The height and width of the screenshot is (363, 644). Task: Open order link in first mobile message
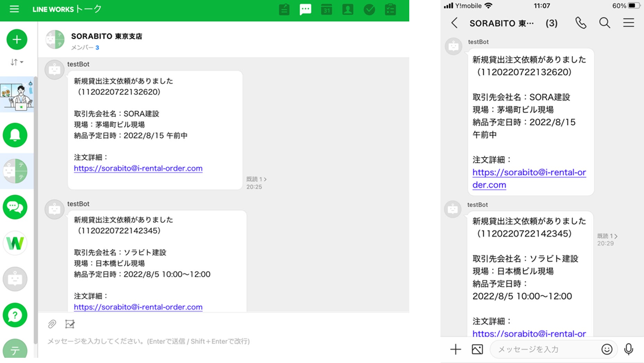[529, 179]
